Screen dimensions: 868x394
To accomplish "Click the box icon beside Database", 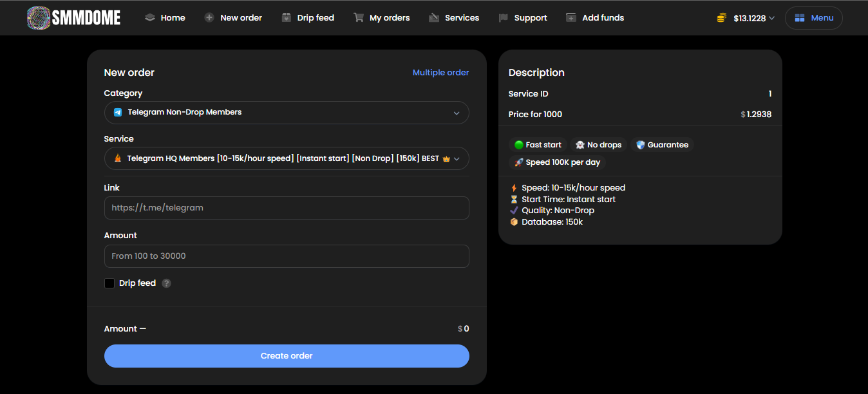I will coord(514,222).
